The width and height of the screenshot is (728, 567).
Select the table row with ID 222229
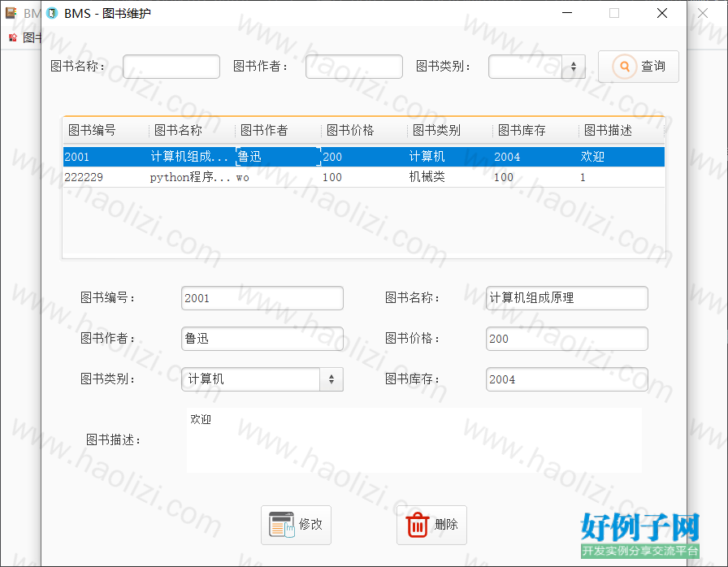(x=364, y=177)
